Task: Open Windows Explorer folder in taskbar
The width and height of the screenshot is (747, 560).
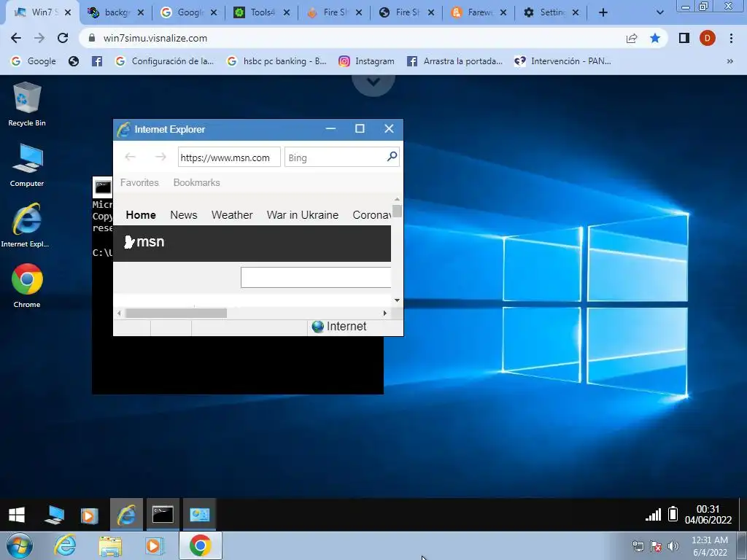Action: pyautogui.click(x=110, y=546)
